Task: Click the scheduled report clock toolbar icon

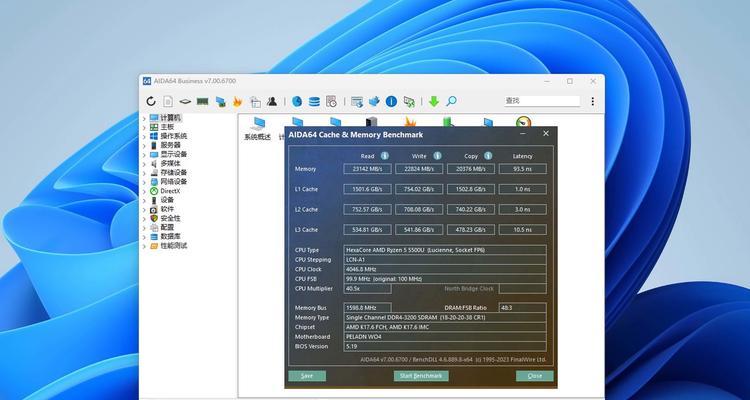Action: pos(331,101)
